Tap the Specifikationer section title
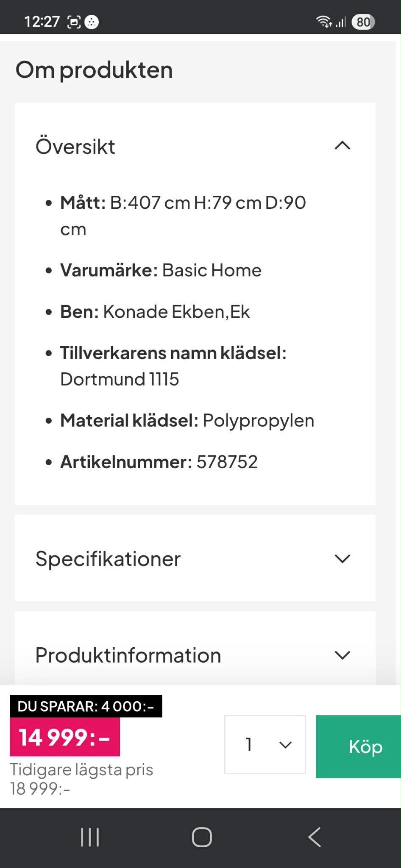This screenshot has width=401, height=868. pyautogui.click(x=108, y=559)
